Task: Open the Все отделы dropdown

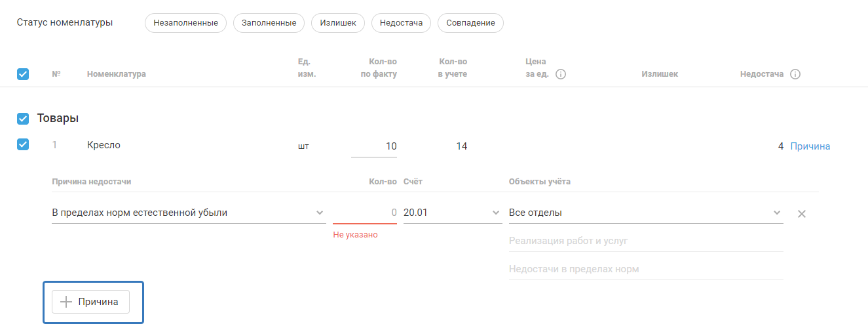Action: pyautogui.click(x=645, y=213)
